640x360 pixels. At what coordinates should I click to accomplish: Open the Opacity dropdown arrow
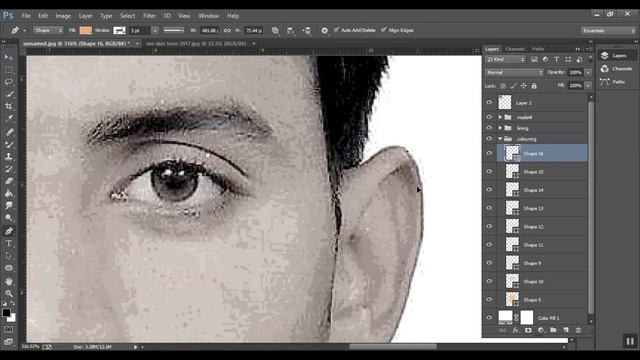pyautogui.click(x=588, y=72)
